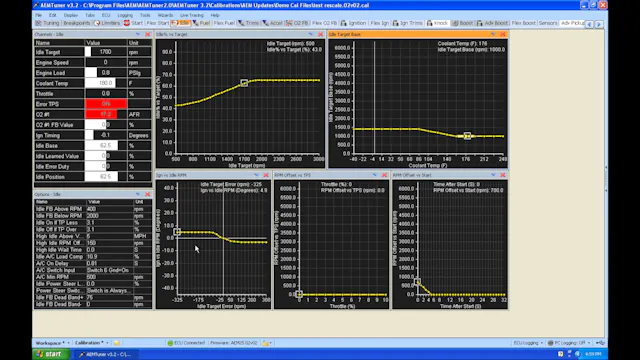Viewport: 640px width, 360px height.
Task: Close the Idle% vs Target graph
Action: pyautogui.click(x=320, y=34)
